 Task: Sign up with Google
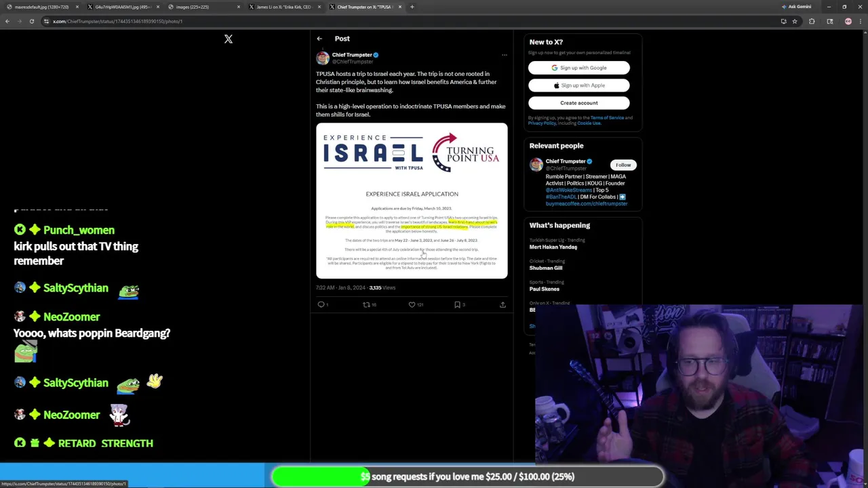[579, 68]
